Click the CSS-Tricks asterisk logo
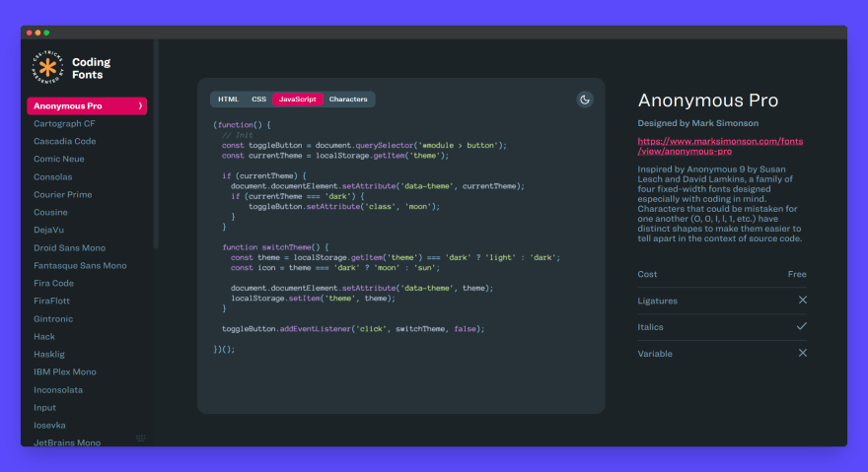Viewport: 868px width, 472px height. pos(47,68)
